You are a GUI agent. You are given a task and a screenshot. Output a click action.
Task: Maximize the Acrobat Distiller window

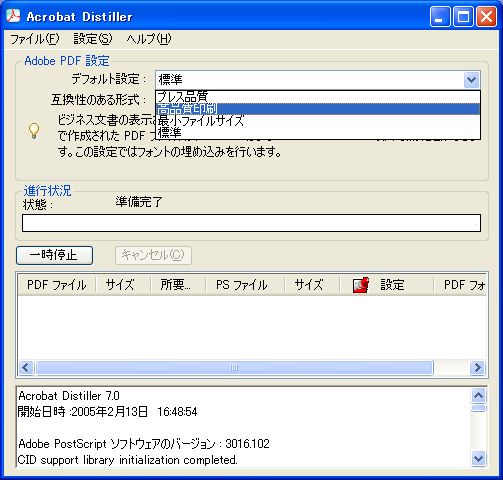(x=463, y=16)
